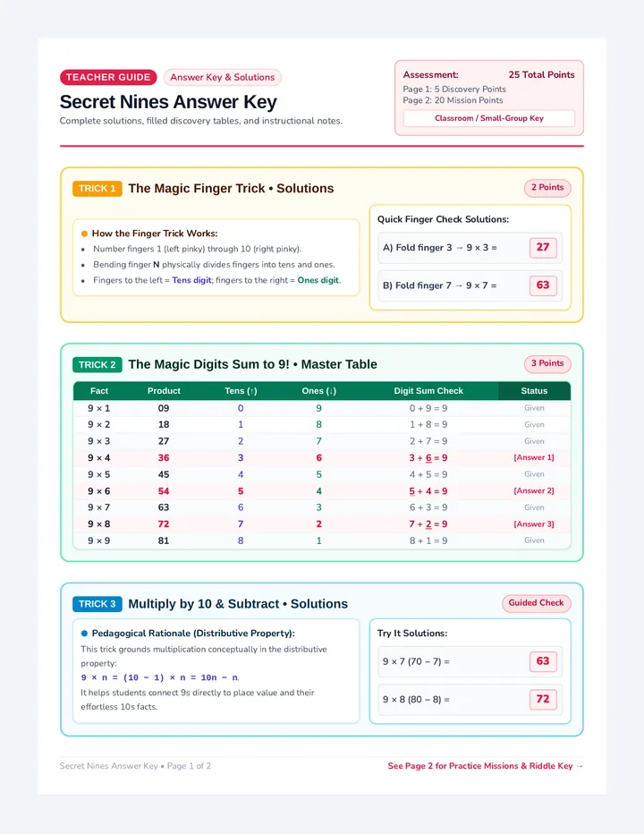Click the digit sum '3 + 6 = 9'
The width and height of the screenshot is (644, 834).
click(428, 457)
